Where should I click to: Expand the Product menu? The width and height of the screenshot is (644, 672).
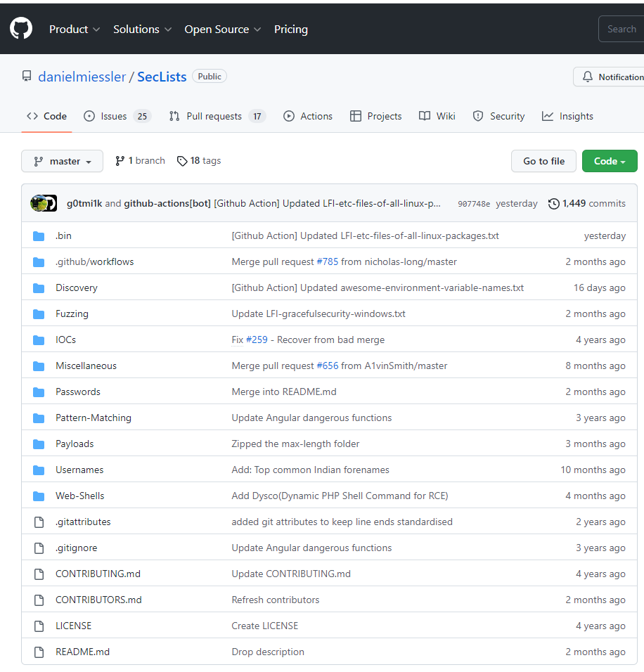pos(75,29)
